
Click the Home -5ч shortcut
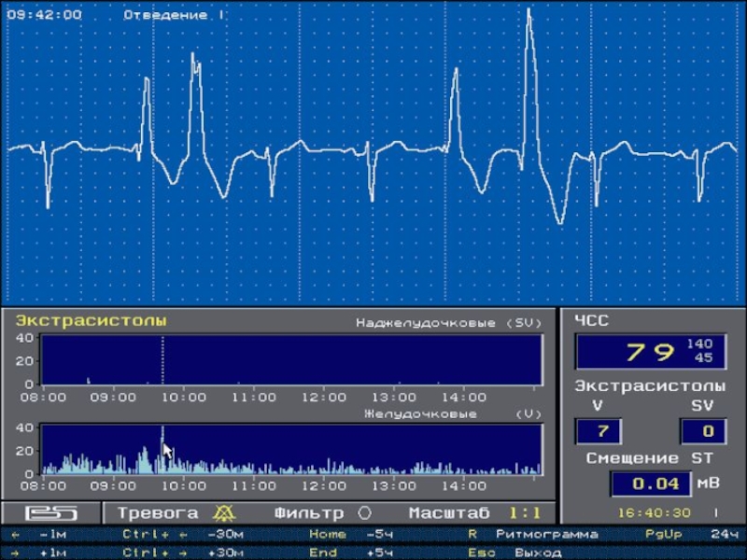click(351, 534)
